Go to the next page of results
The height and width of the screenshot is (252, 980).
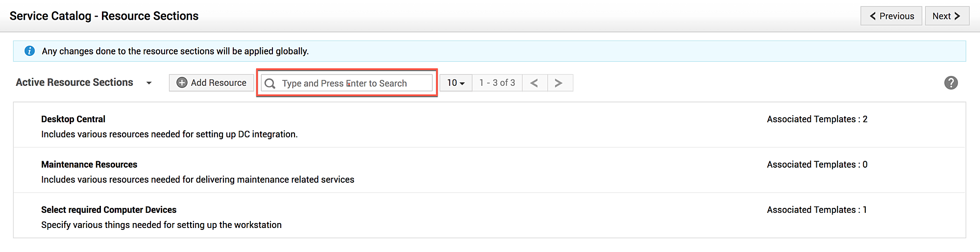pyautogui.click(x=559, y=83)
